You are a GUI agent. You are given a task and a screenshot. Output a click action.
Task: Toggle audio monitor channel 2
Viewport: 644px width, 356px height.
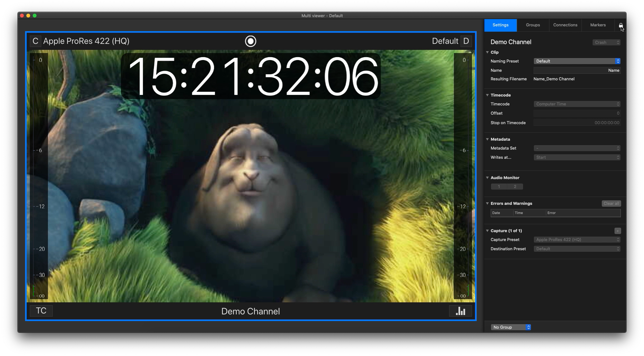515,187
